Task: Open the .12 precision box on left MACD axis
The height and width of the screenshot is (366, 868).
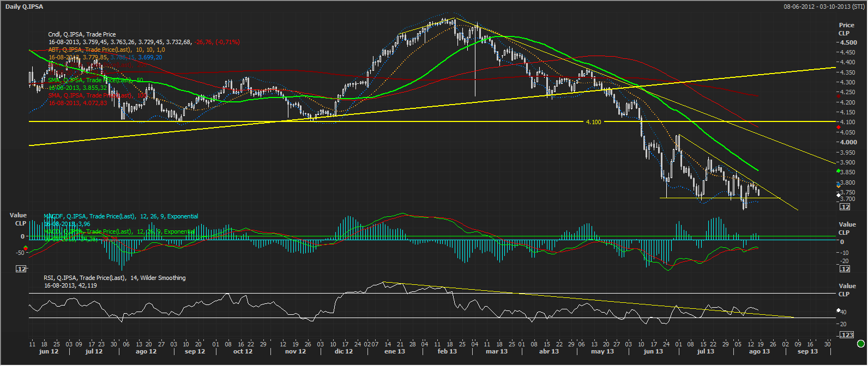Action: pos(21,269)
